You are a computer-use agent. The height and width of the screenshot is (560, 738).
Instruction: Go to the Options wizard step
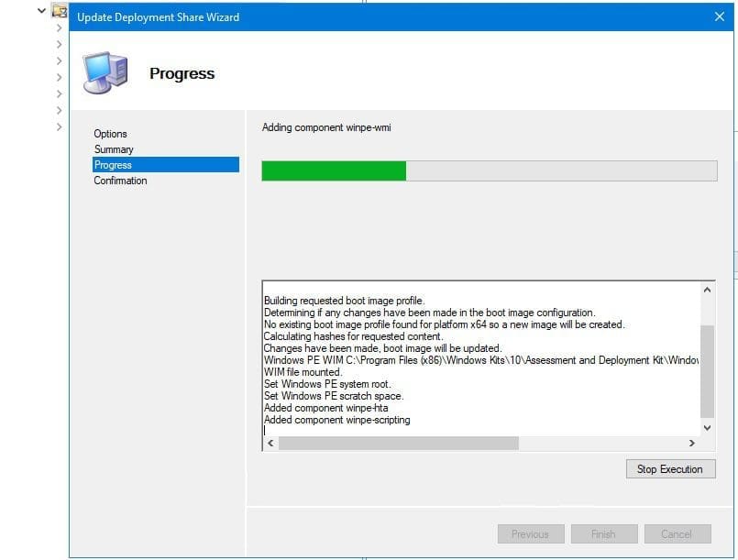(111, 134)
